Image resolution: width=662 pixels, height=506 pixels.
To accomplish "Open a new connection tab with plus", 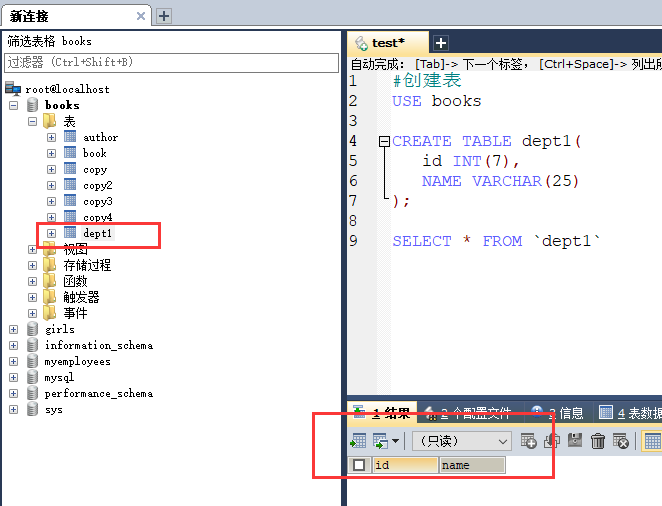I will (x=164, y=16).
